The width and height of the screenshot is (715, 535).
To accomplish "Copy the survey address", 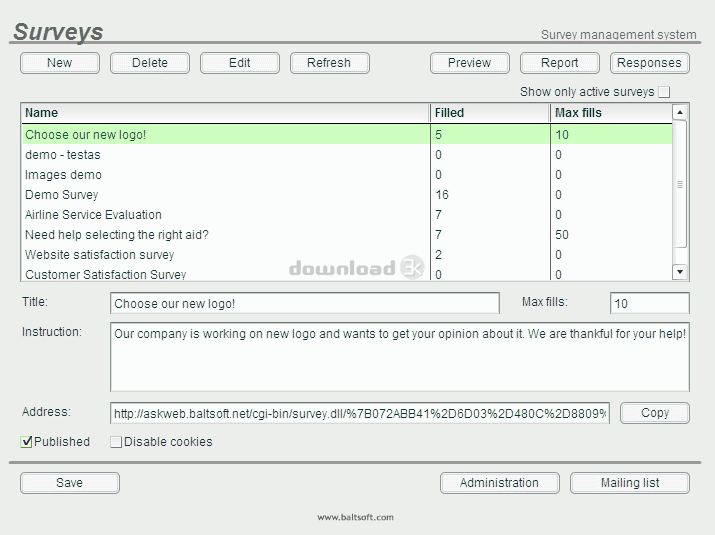I will (655, 413).
